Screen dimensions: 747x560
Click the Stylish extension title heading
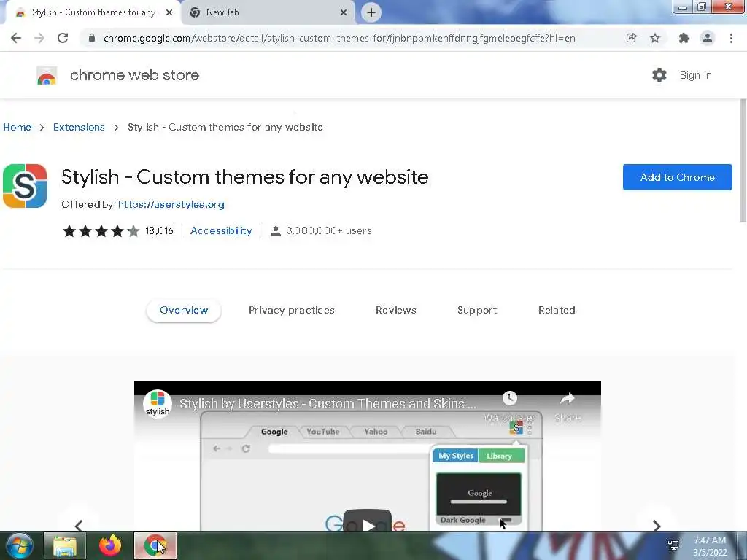point(245,177)
